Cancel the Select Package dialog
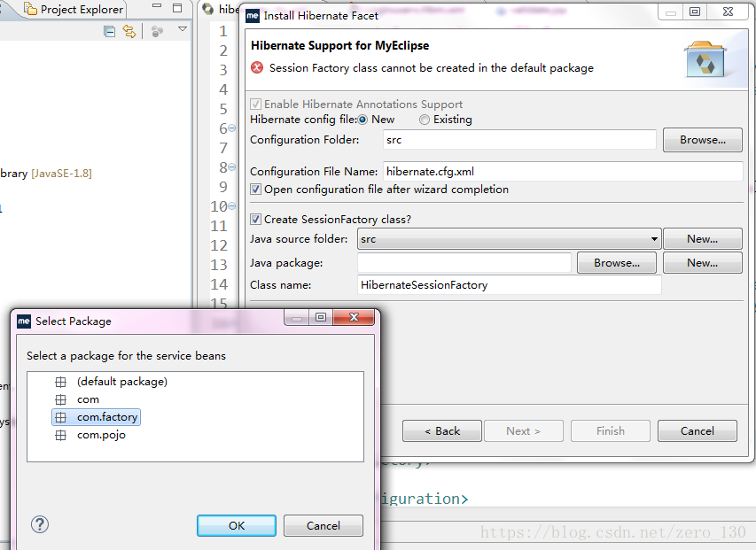The height and width of the screenshot is (550, 756). [x=323, y=525]
